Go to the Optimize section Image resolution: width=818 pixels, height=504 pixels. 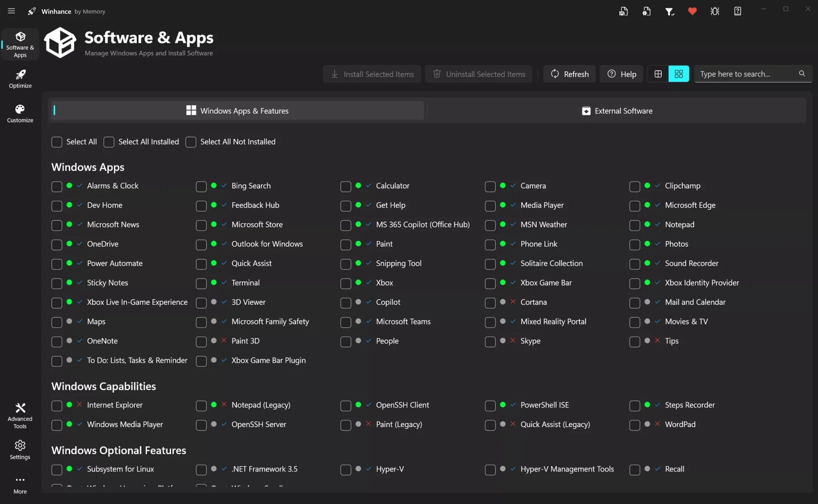[20, 79]
